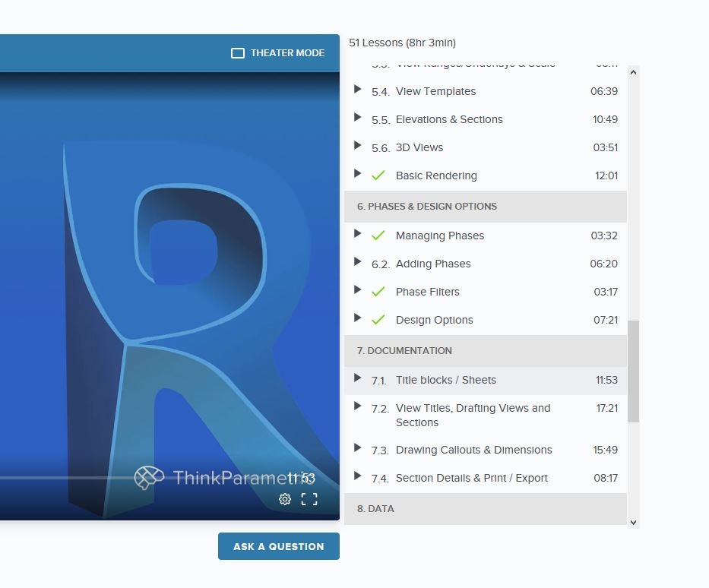This screenshot has width=709, height=588.
Task: Open lesson 3D Views
Action: pos(419,147)
